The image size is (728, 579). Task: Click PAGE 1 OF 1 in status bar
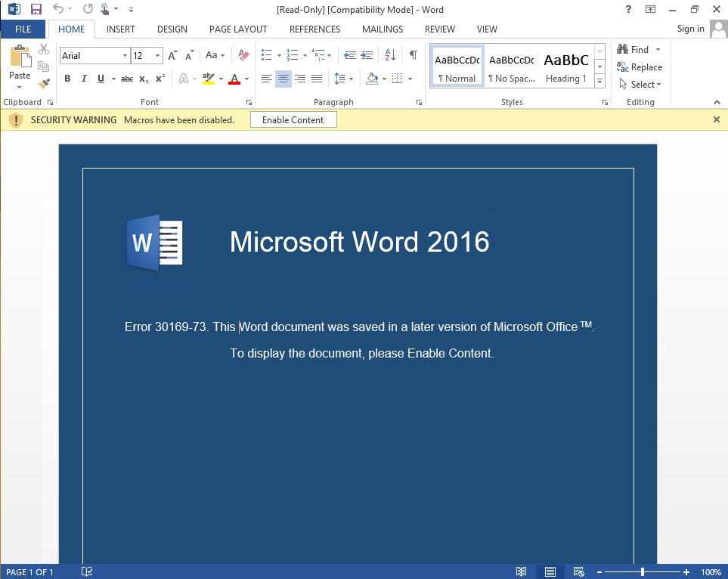[x=29, y=572]
